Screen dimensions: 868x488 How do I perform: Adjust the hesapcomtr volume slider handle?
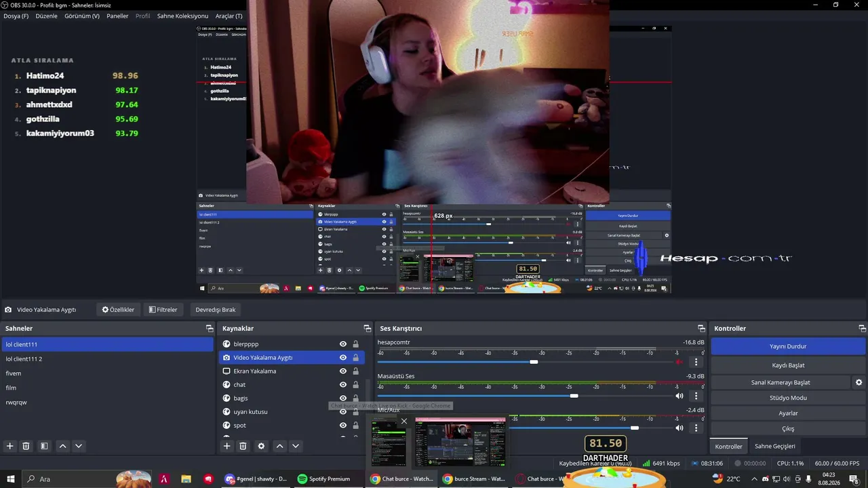point(534,362)
